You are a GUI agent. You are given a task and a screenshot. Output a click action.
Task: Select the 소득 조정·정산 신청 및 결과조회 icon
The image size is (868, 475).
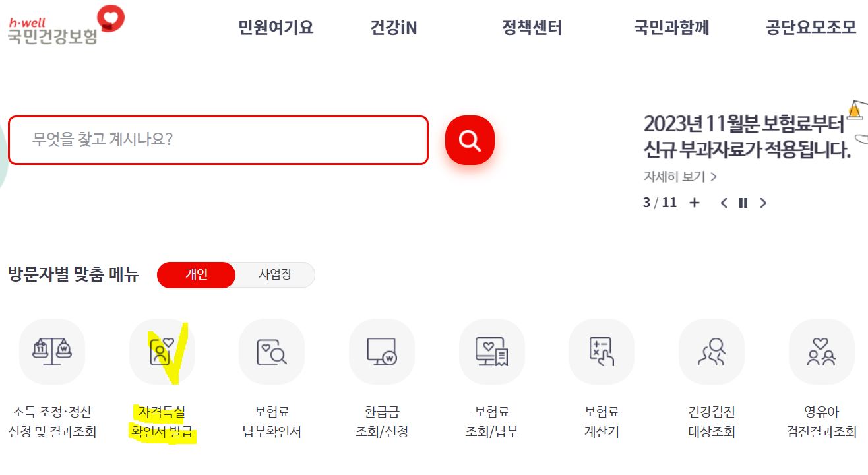(52, 351)
